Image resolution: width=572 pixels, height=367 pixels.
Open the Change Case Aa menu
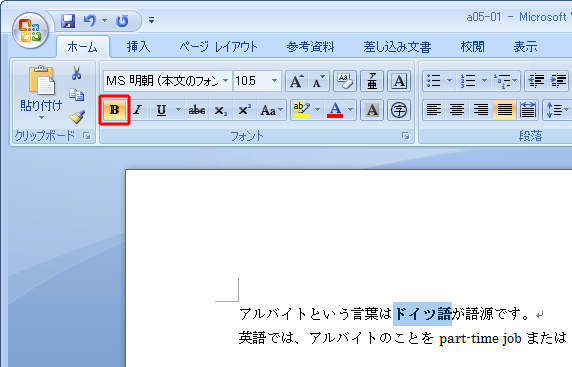click(x=271, y=110)
